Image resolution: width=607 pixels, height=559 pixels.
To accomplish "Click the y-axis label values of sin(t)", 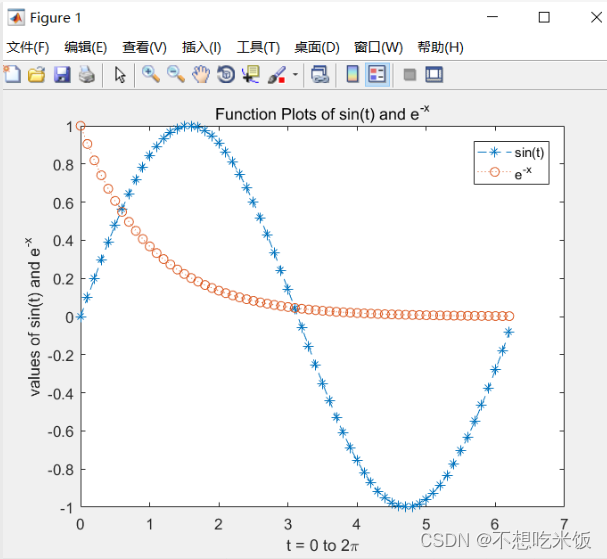I will coord(34,317).
